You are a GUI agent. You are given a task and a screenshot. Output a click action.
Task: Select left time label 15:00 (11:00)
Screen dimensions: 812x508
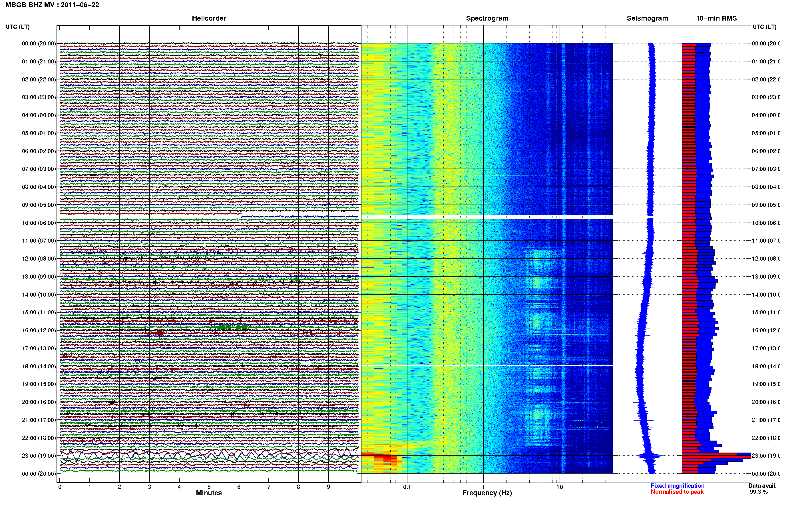coord(39,313)
